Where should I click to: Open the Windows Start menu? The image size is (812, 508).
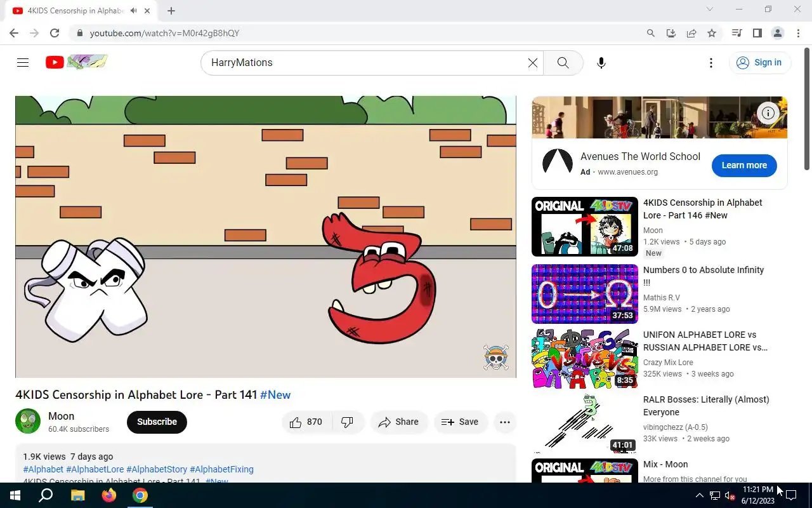[x=15, y=495]
